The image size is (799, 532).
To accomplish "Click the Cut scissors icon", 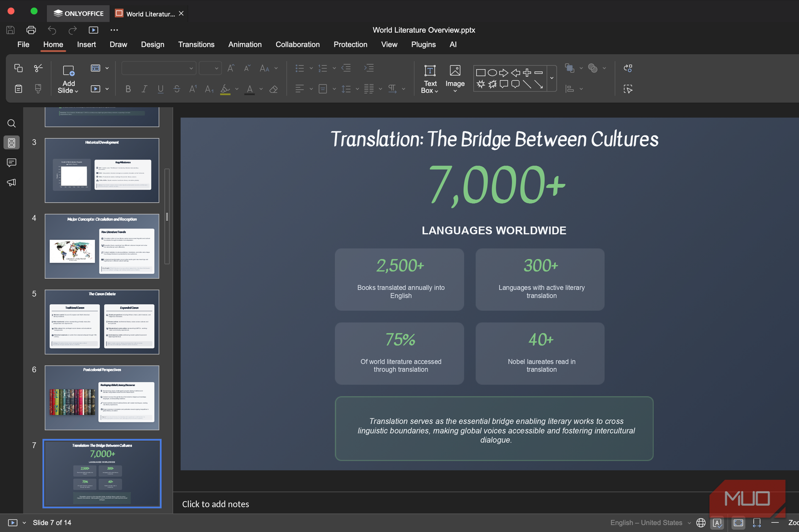I will [38, 68].
